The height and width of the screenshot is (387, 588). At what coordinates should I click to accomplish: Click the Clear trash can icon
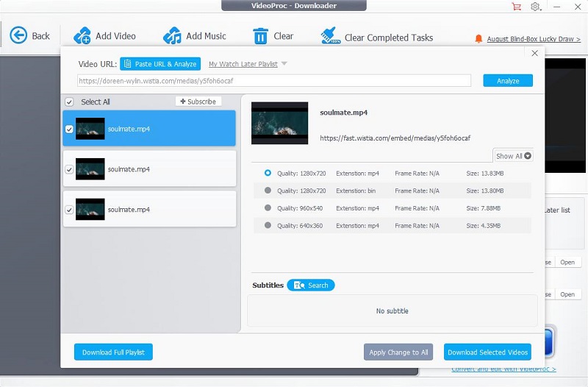(260, 36)
